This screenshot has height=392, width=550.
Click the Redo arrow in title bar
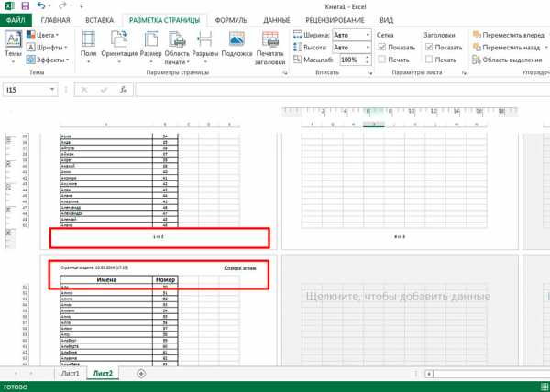tap(62, 6)
